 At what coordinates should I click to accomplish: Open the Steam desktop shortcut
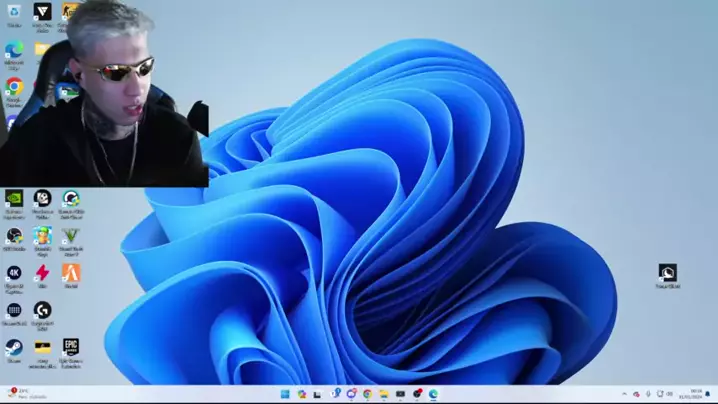point(14,347)
